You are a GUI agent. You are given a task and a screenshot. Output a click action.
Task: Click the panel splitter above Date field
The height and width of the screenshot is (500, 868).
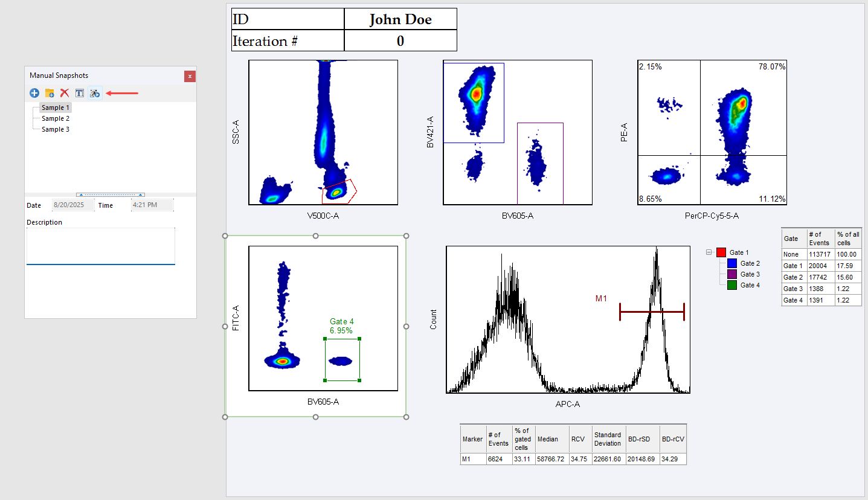tap(111, 194)
